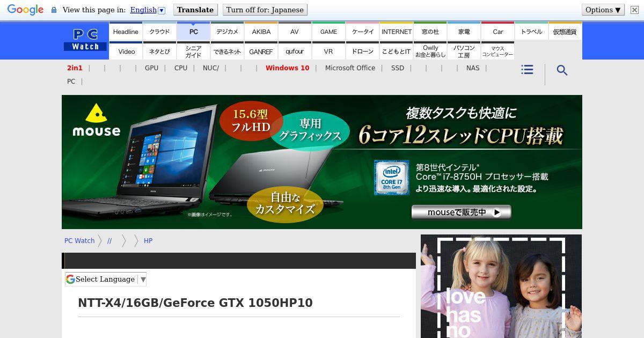Click the article headline NTT-X4/16GB/GeForce GTX 1050HP10
This screenshot has width=644, height=338.
[x=195, y=303]
